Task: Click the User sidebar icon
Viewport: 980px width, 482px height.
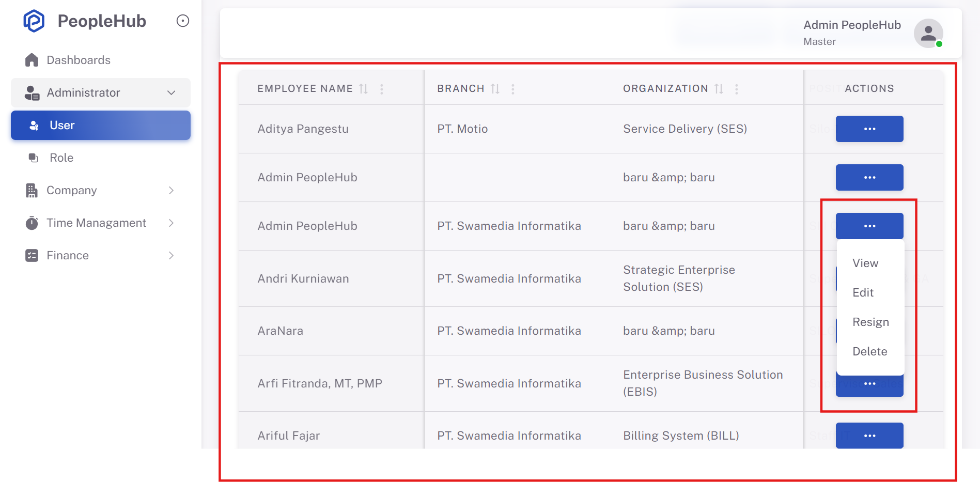Action: tap(34, 126)
